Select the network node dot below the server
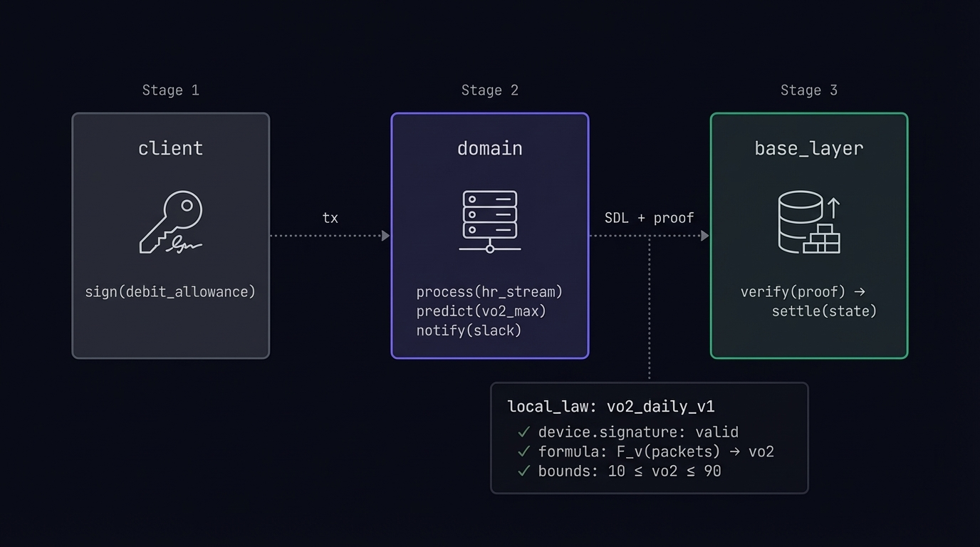The height and width of the screenshot is (547, 980). coord(489,249)
